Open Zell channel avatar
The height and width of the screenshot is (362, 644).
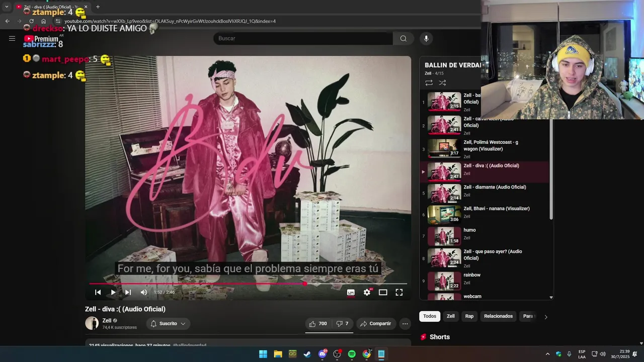[92, 323]
